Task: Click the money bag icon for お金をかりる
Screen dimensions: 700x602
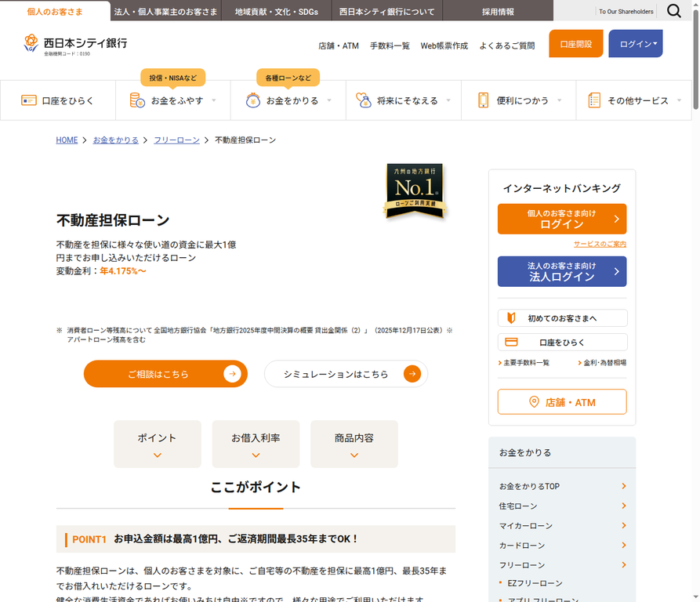Action: tap(252, 100)
